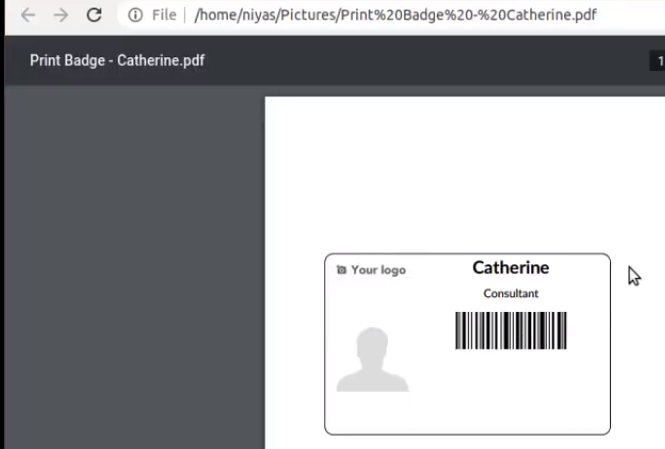Place cursor at end of Catherine.pdf URL
The width and height of the screenshot is (665, 449).
pyautogui.click(x=597, y=15)
